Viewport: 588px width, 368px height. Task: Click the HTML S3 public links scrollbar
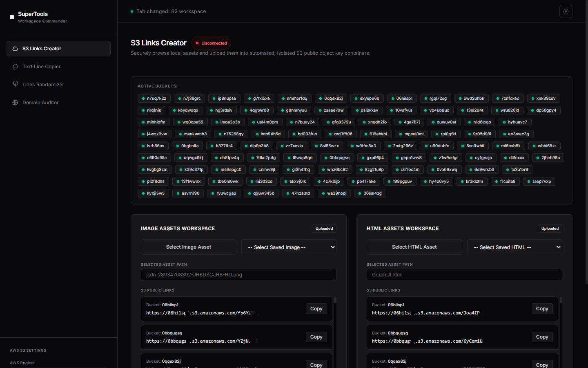(x=561, y=300)
